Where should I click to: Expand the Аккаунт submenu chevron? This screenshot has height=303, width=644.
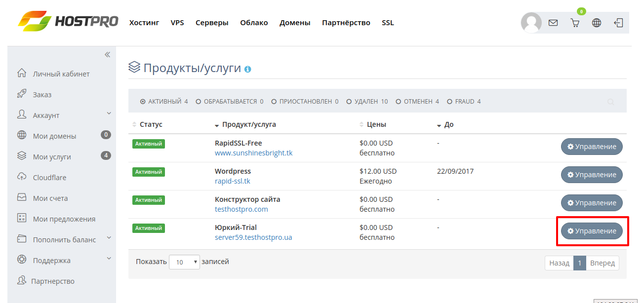[109, 114]
